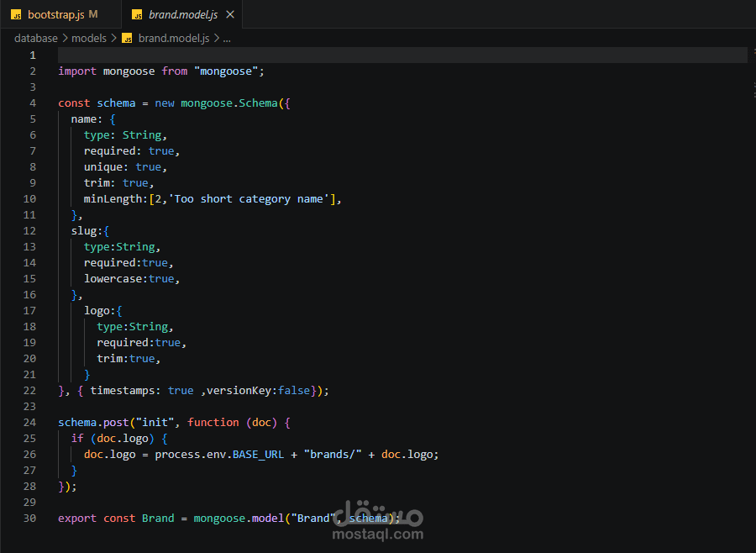Click 'export' keyword on line 30
756x553 pixels.
[x=77, y=518]
